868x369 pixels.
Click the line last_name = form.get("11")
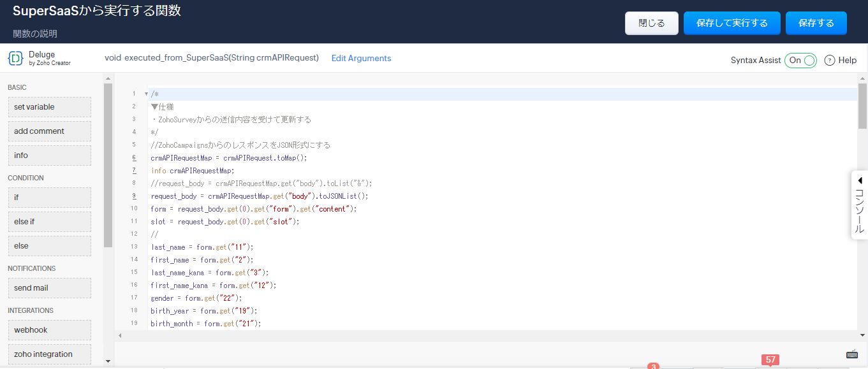coord(202,247)
